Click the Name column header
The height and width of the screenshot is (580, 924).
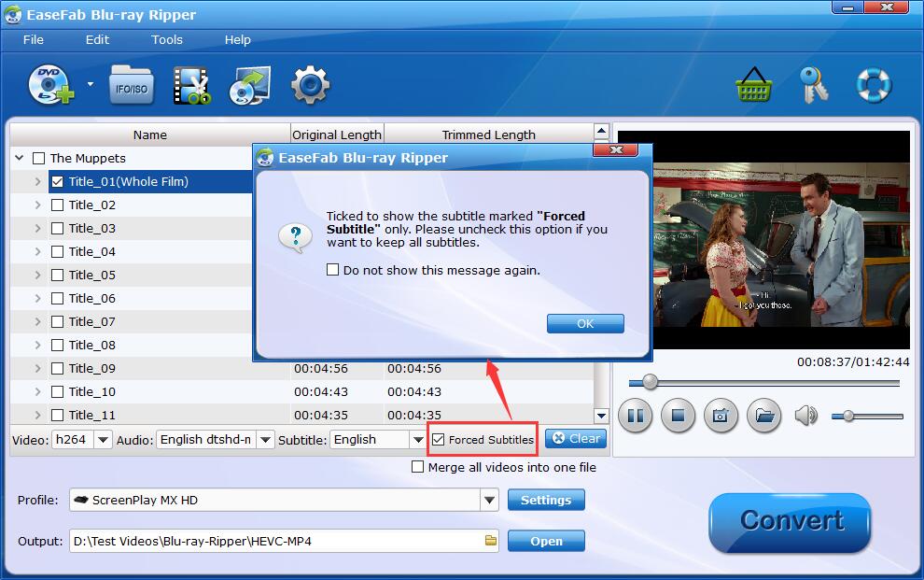pos(149,134)
